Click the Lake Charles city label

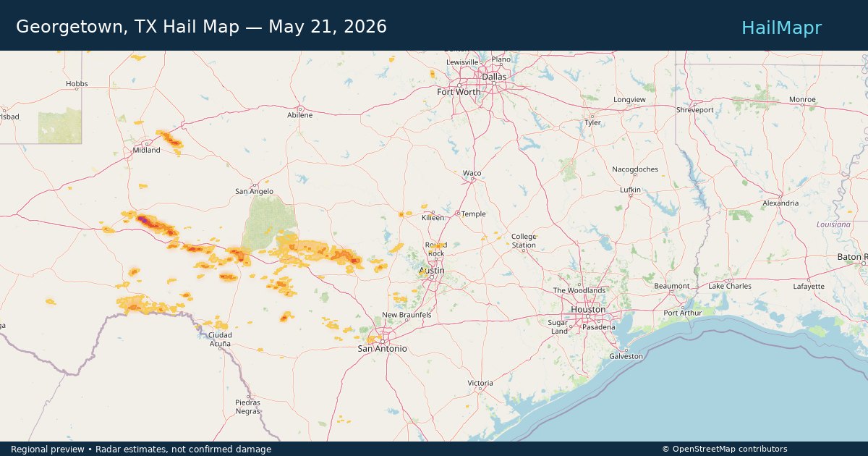729,286
